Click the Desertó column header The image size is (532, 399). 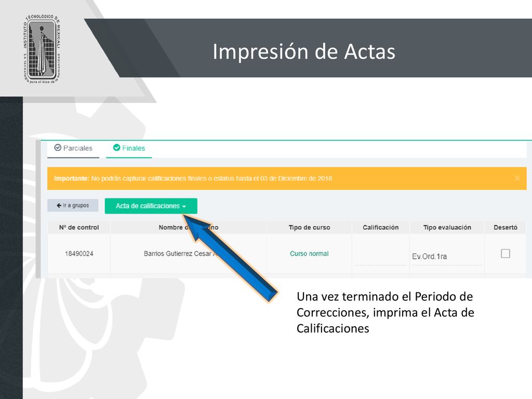click(x=506, y=228)
